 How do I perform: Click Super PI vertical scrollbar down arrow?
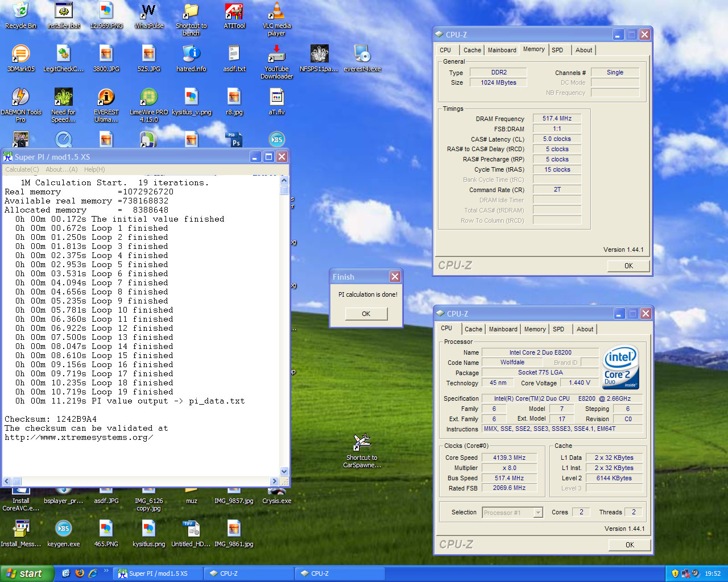click(284, 472)
